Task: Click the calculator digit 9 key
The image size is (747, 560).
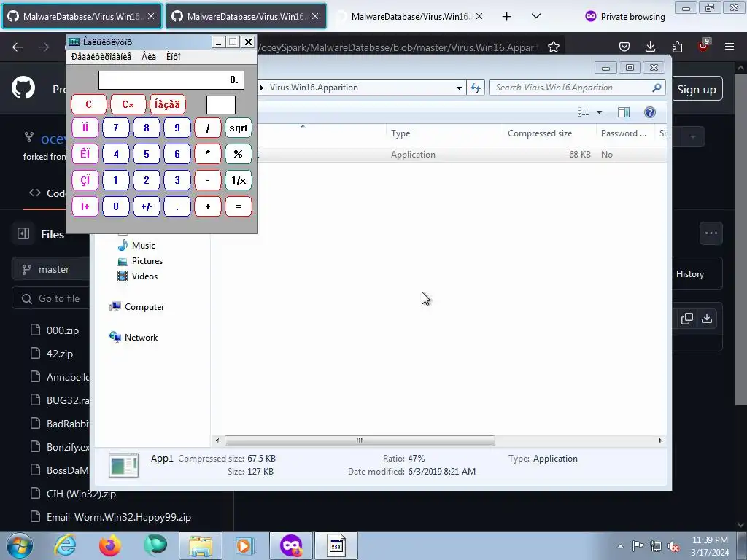Action: 177,128
